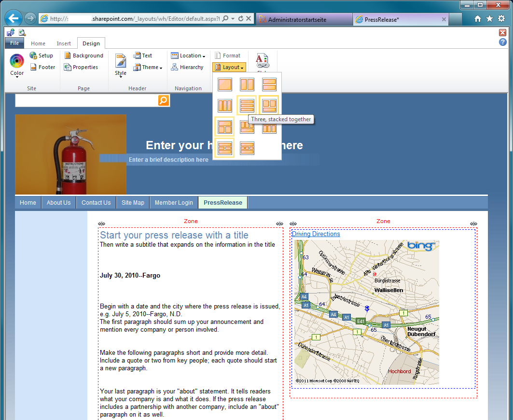The image size is (513, 420).
Task: Select the three stacked rows layout
Action: 247,105
